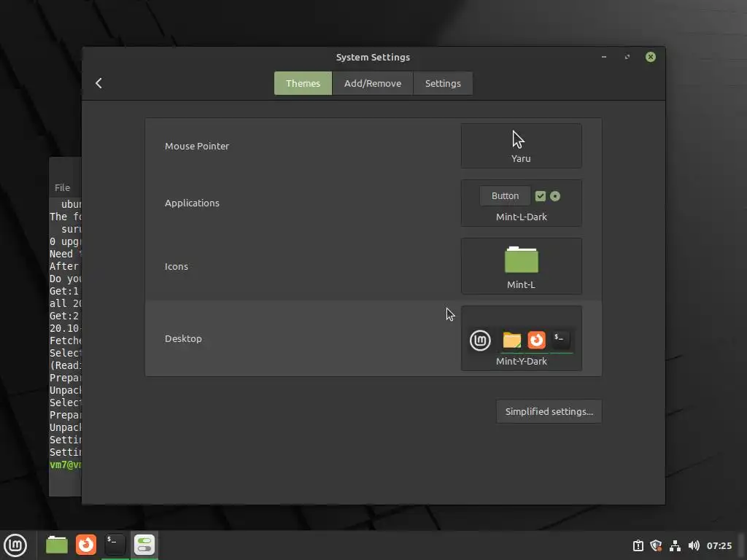Viewport: 747px width, 560px height.
Task: Click System Settings taskbar icon
Action: point(144,545)
